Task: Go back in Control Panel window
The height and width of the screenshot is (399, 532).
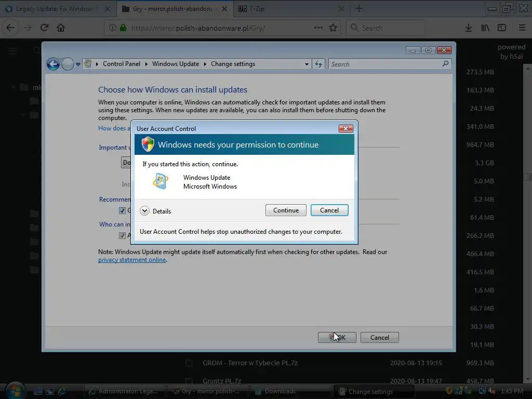Action: pyautogui.click(x=54, y=64)
